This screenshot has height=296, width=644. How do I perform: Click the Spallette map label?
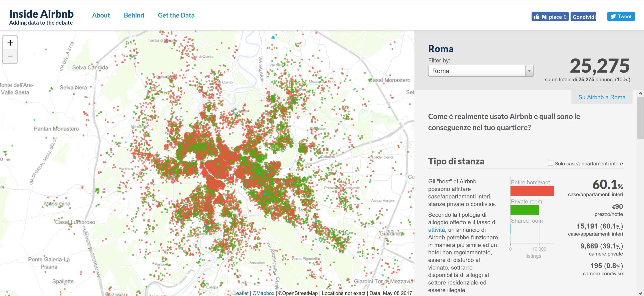63,281
